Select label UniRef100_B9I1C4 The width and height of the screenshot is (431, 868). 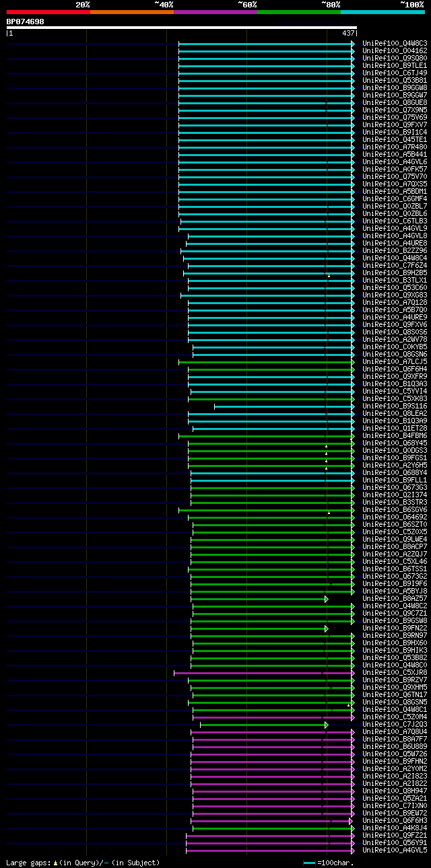395,132
